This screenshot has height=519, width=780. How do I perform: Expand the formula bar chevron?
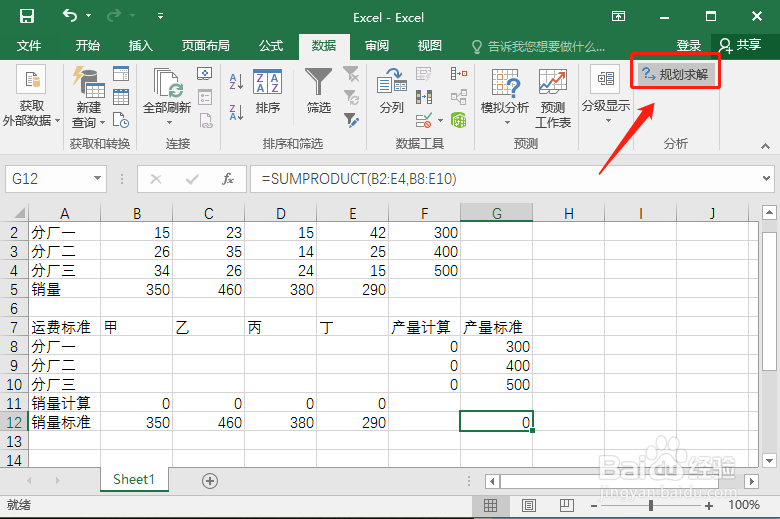tap(767, 178)
